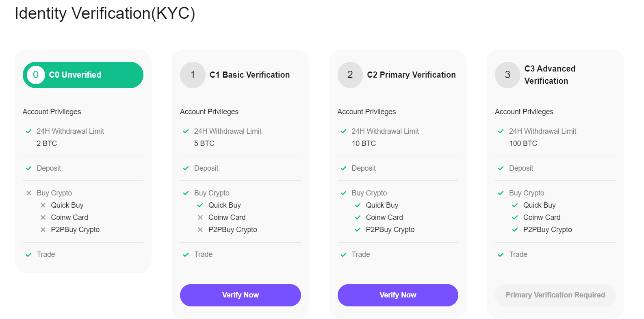Click the X icon next to Coinw Card under C1
This screenshot has height=319, width=644.
(200, 217)
